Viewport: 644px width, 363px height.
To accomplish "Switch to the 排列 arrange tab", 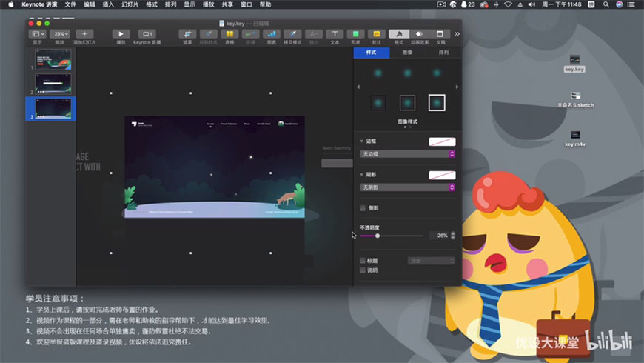I will (443, 53).
